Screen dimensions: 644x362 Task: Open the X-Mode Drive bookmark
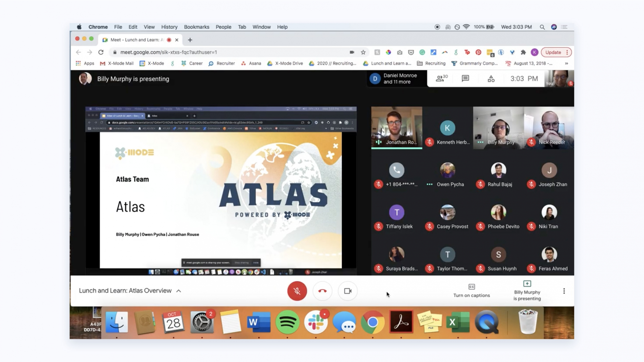(x=285, y=63)
